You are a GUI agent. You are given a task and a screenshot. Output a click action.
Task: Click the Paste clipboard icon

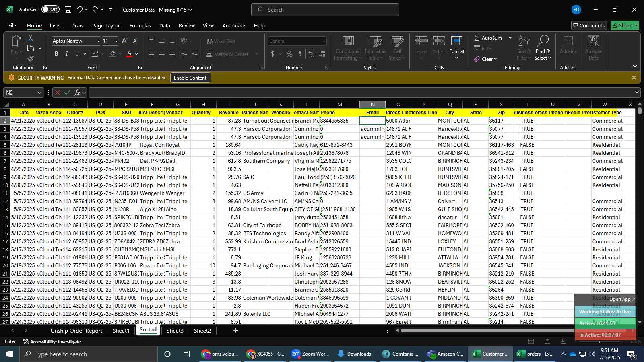click(17, 41)
